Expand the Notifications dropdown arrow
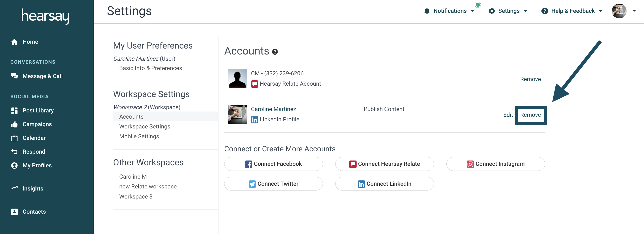This screenshot has height=234, width=644. [x=472, y=11]
